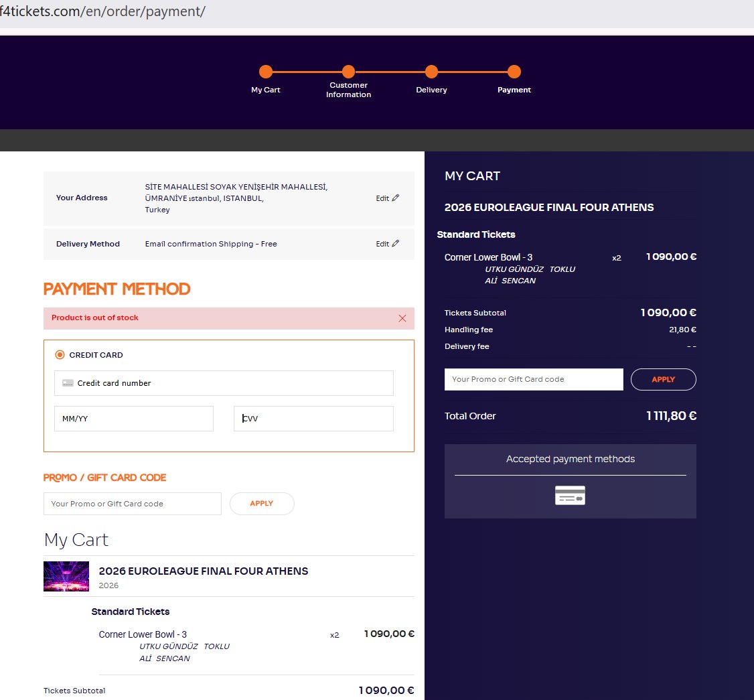Screen dimensions: 754x700
Task: Select the Credit Card radio button
Action: point(60,355)
